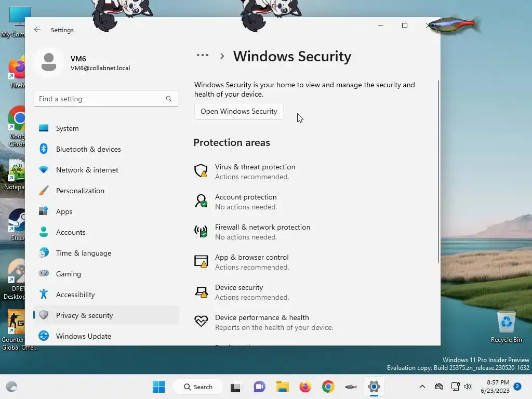Select Apps in the Settings sidebar
Screen dimensions: 532x399
106,211
